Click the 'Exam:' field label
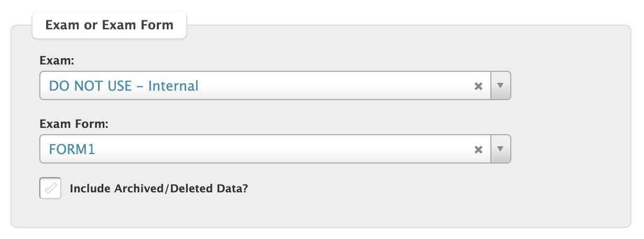The image size is (644, 239). tap(57, 61)
